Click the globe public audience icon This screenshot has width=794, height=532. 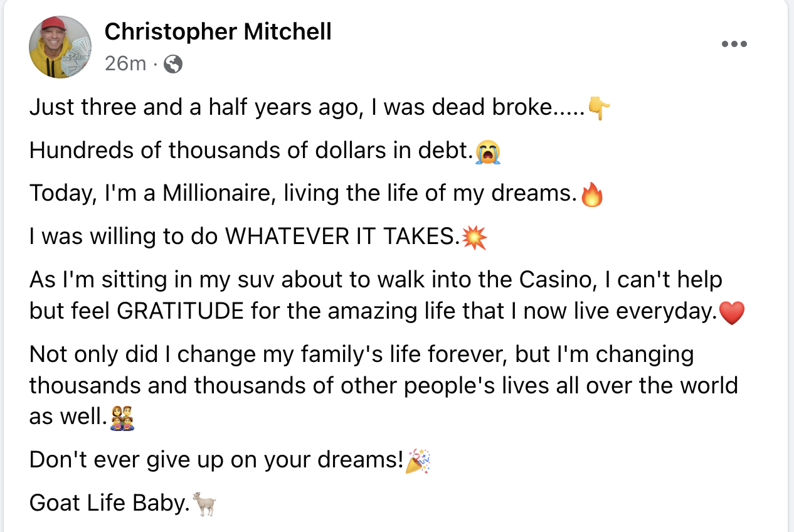(172, 64)
